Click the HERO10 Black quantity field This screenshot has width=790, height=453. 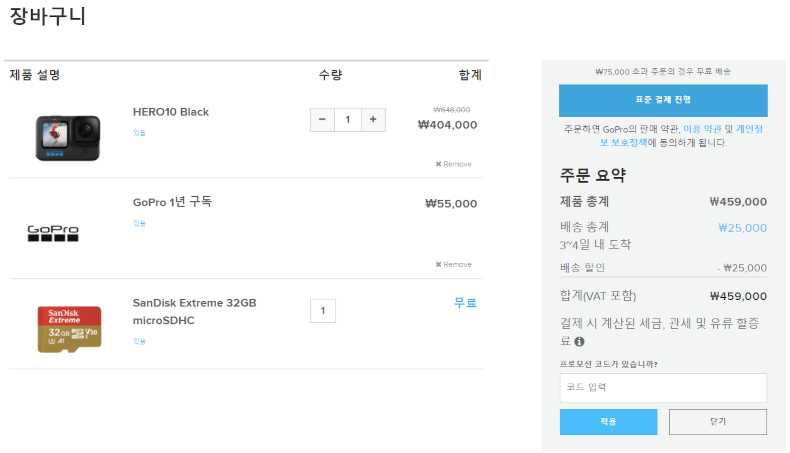348,119
